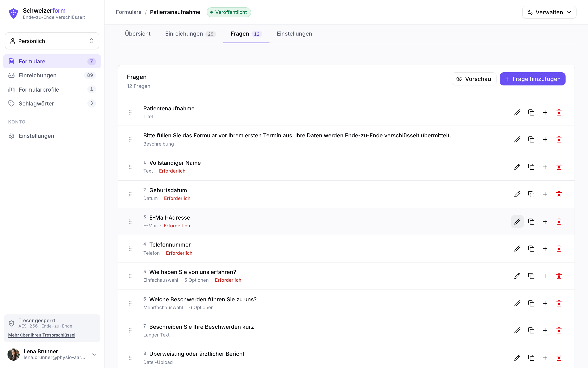This screenshot has height=368, width=588.
Task: Delete the Überweisung oder ärztlicher Bericht question
Action: [559, 358]
